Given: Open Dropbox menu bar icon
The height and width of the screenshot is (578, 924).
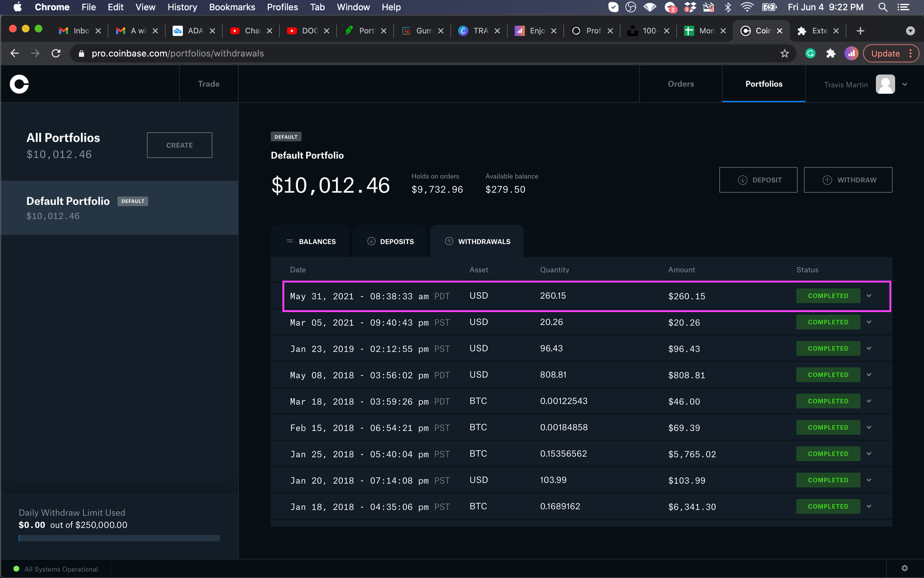Looking at the screenshot, I should pos(690,7).
